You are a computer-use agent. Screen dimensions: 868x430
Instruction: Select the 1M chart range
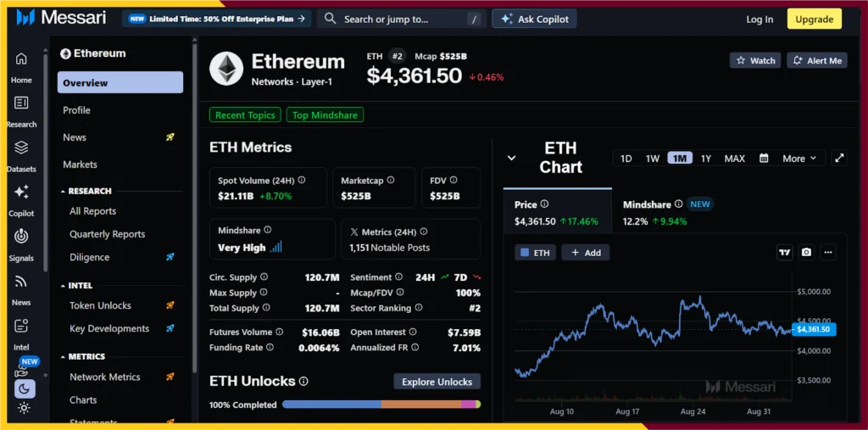coord(680,159)
